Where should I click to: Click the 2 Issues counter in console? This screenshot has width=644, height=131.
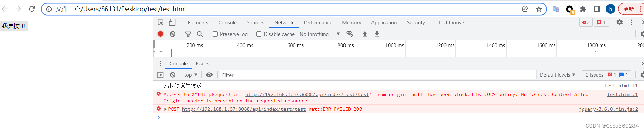[606, 75]
